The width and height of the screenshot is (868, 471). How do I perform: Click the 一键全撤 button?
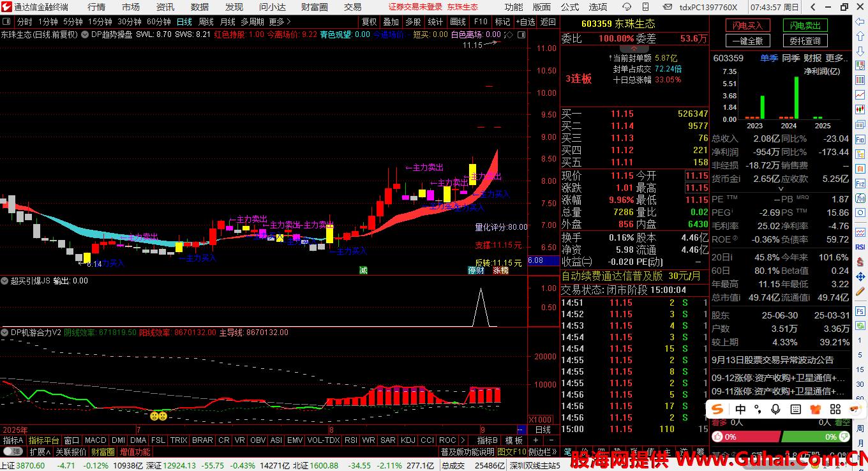[747, 40]
